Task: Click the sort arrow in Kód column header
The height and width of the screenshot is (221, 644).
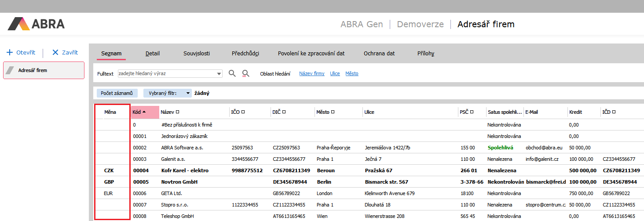Action: [x=144, y=112]
